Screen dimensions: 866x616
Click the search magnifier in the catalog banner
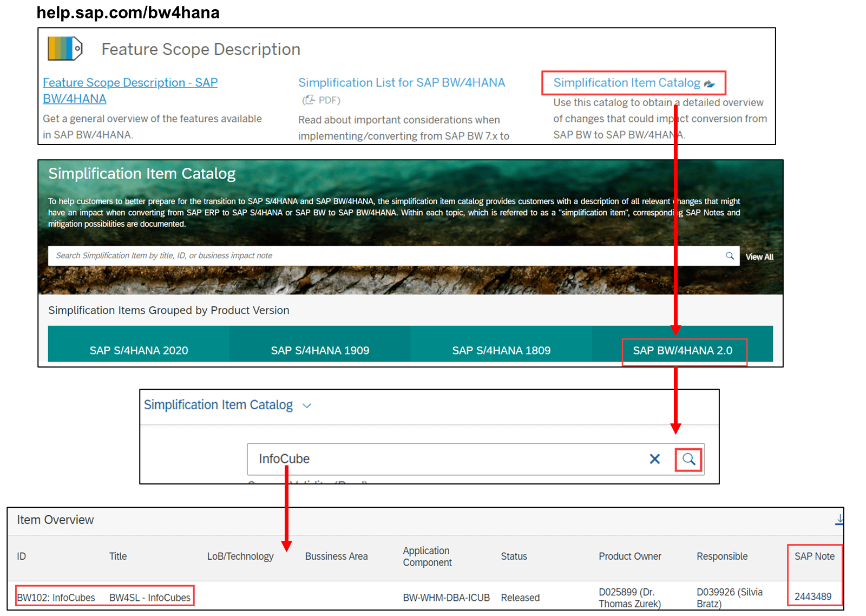[730, 255]
